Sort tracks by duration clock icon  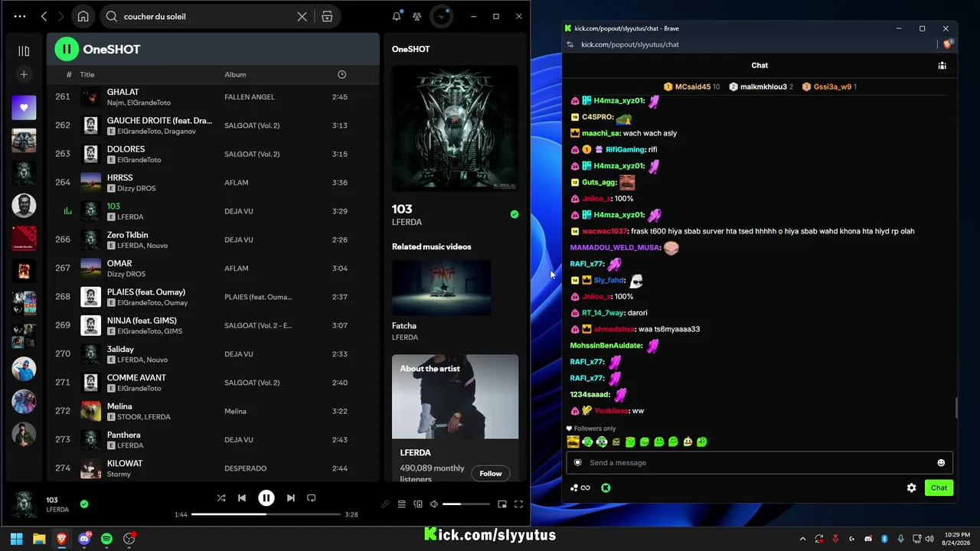point(341,74)
